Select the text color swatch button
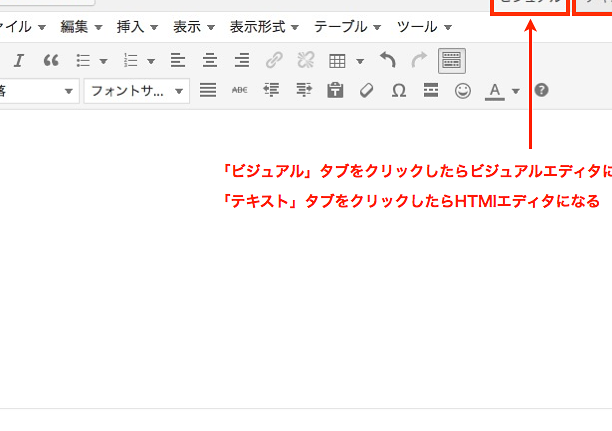This screenshot has height=431, width=612. tap(494, 91)
